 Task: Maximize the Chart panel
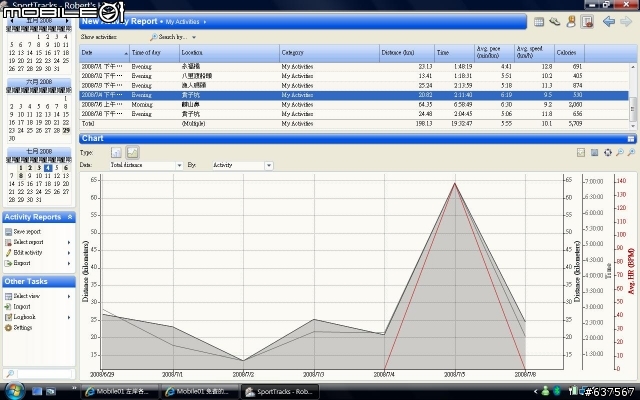(631, 139)
